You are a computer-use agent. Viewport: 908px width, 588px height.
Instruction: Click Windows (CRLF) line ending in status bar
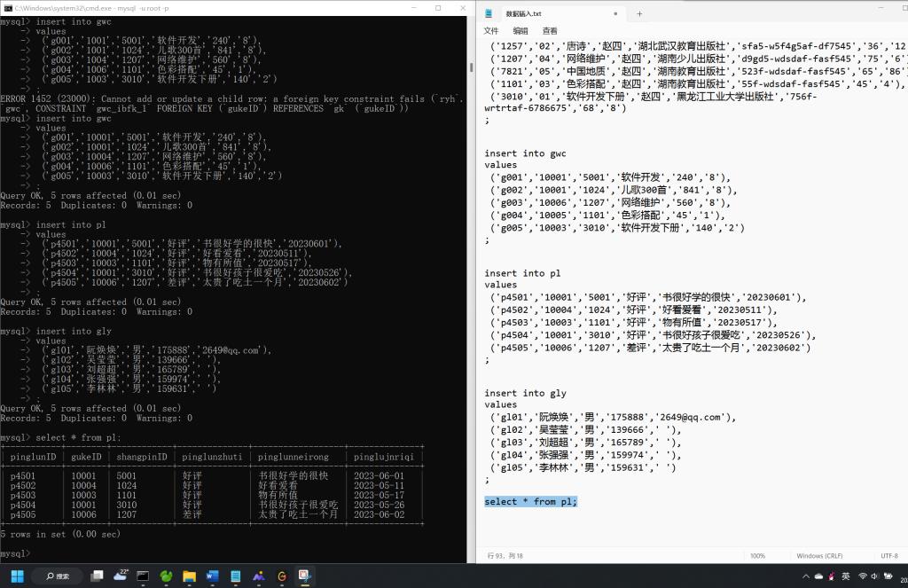(x=821, y=555)
